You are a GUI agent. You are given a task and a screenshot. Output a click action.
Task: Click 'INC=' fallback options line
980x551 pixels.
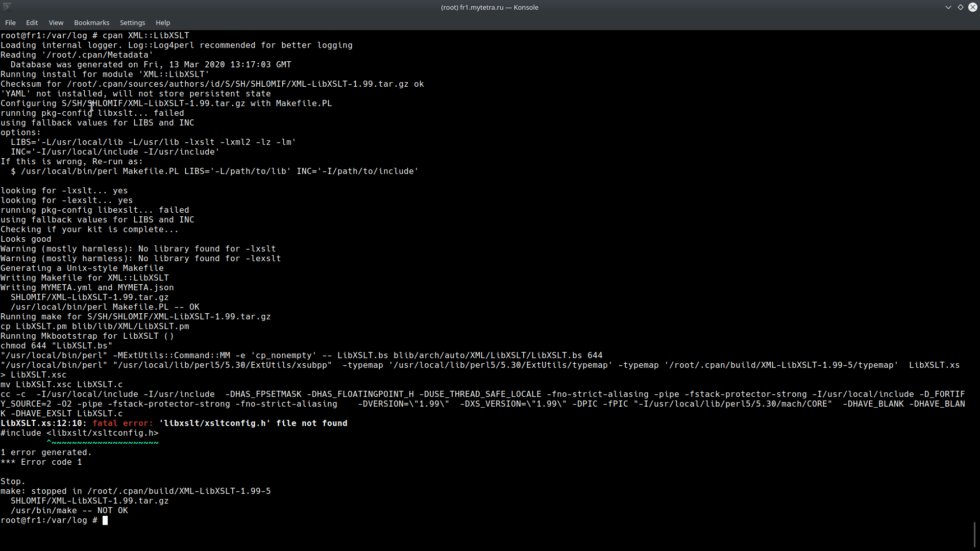[115, 152]
